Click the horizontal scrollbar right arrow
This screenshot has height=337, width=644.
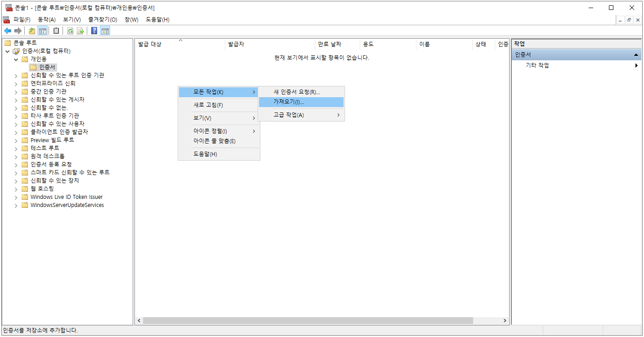coord(505,321)
